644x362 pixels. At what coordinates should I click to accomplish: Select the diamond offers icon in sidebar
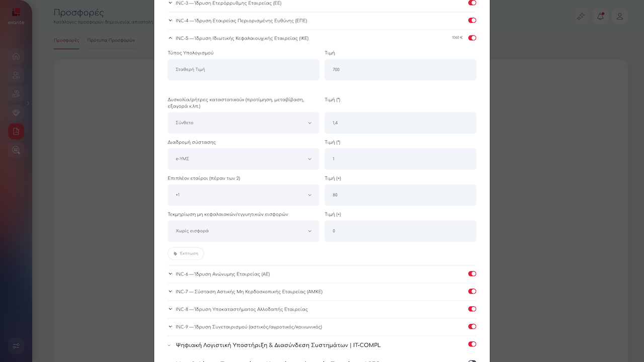[16, 113]
